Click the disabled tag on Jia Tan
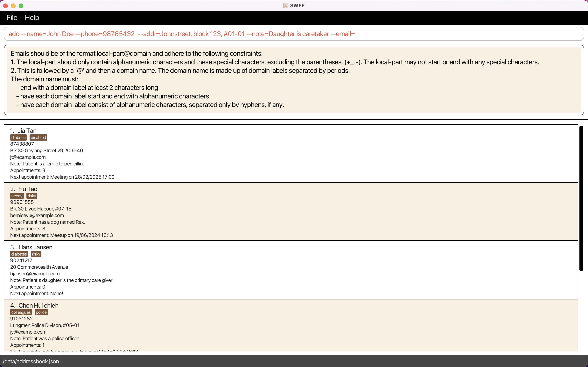588x367 pixels. 38,138
